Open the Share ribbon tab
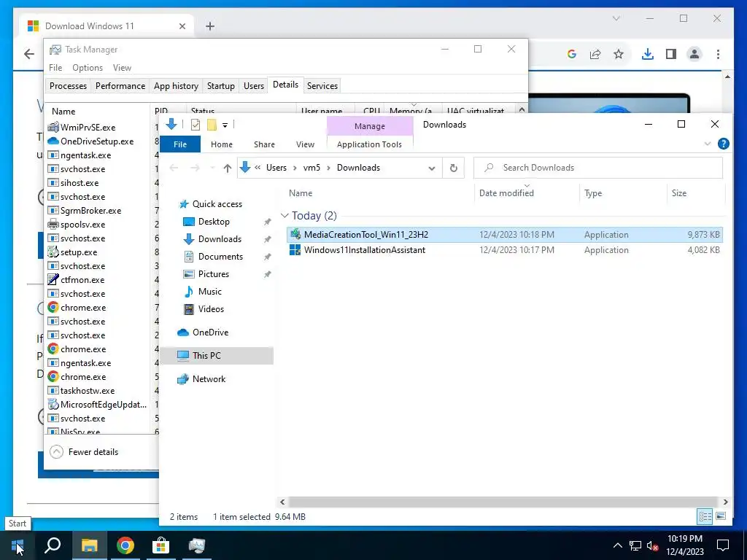The height and width of the screenshot is (560, 747). (264, 144)
